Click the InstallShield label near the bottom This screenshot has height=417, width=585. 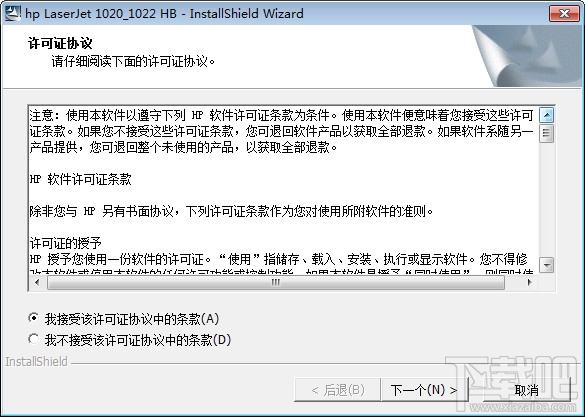[36, 361]
